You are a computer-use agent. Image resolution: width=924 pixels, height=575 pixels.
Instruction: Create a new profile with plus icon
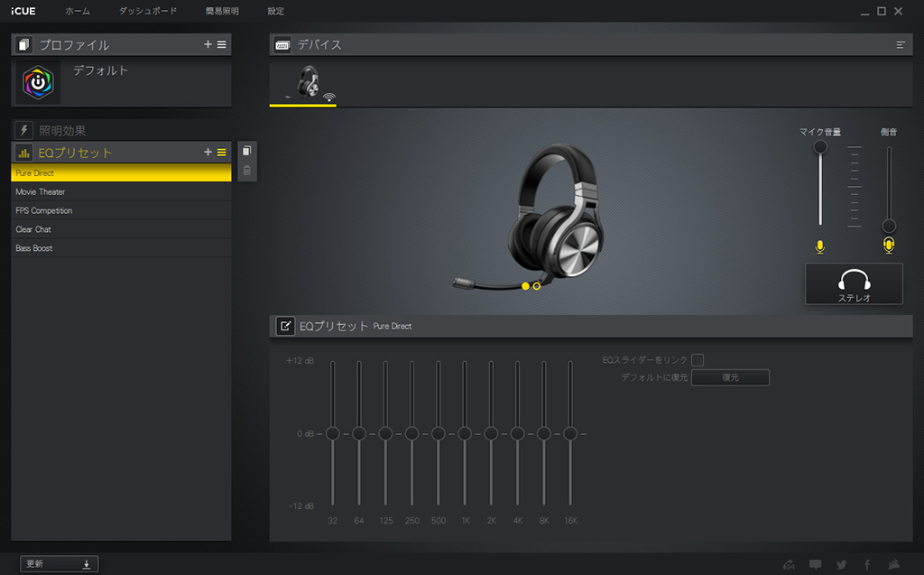(208, 44)
